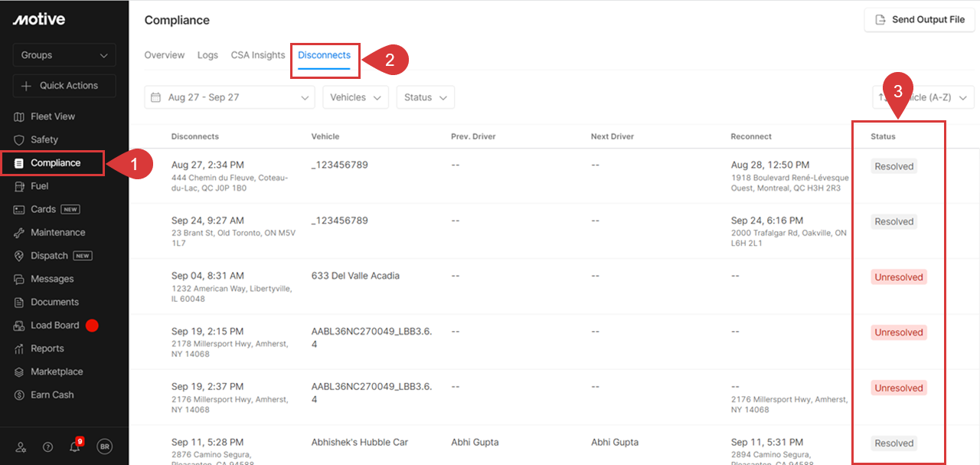This screenshot has width=980, height=465.
Task: Click the Reconnect column header
Action: tap(751, 136)
